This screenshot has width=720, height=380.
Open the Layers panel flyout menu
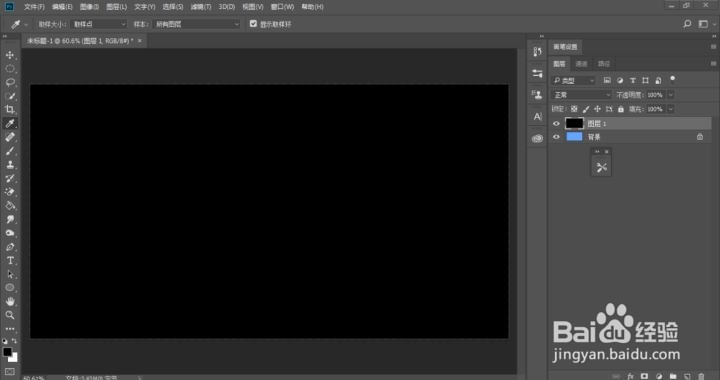713,63
